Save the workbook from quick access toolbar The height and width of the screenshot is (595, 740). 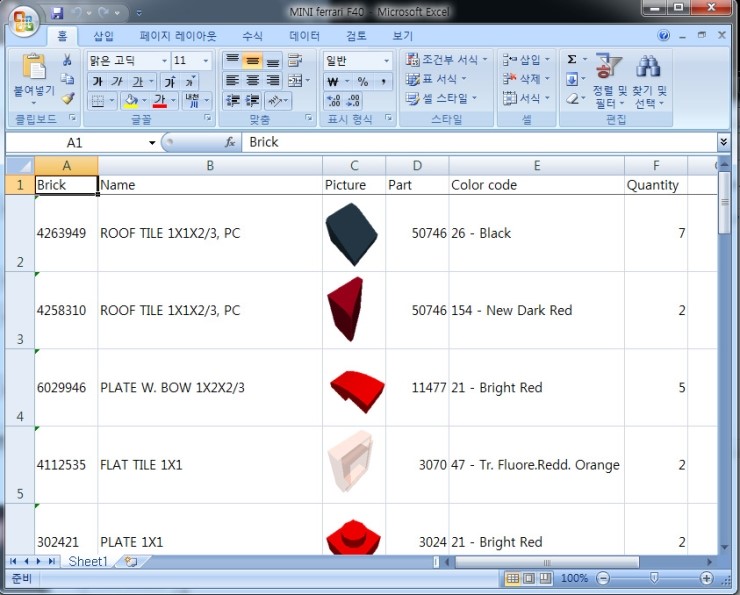57,13
